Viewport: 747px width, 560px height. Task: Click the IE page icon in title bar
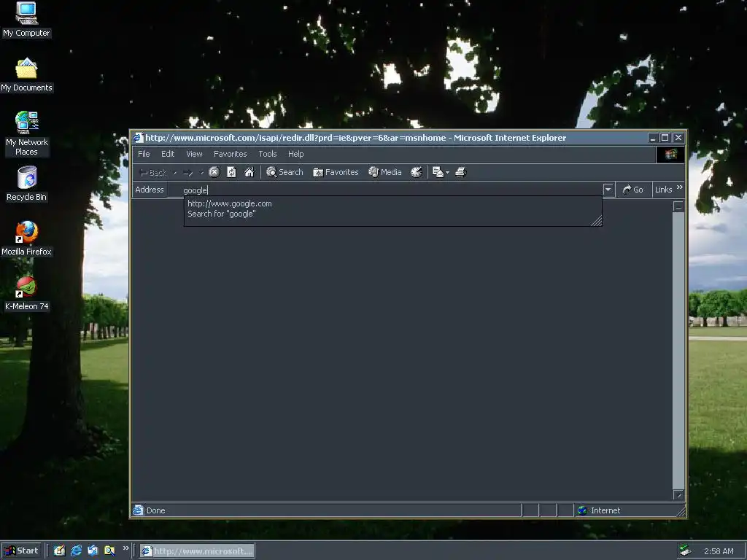[139, 138]
